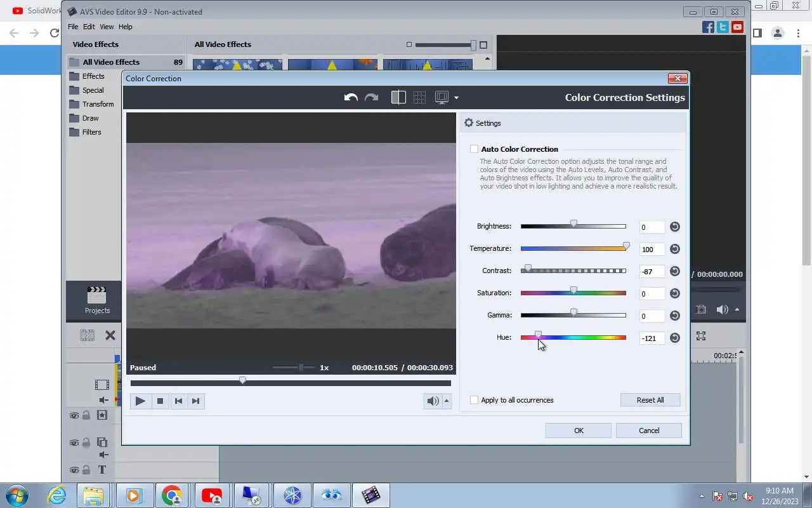
Task: Select All Video Effects folder
Action: 126,62
